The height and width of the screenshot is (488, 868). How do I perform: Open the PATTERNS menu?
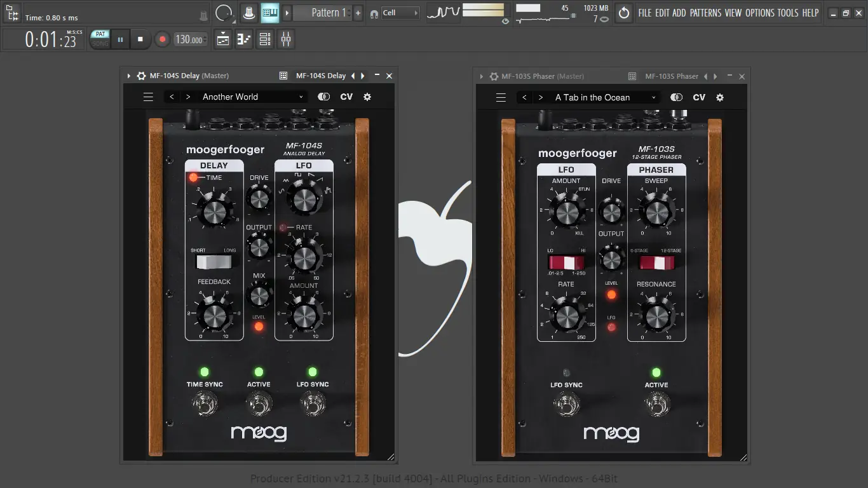click(705, 13)
